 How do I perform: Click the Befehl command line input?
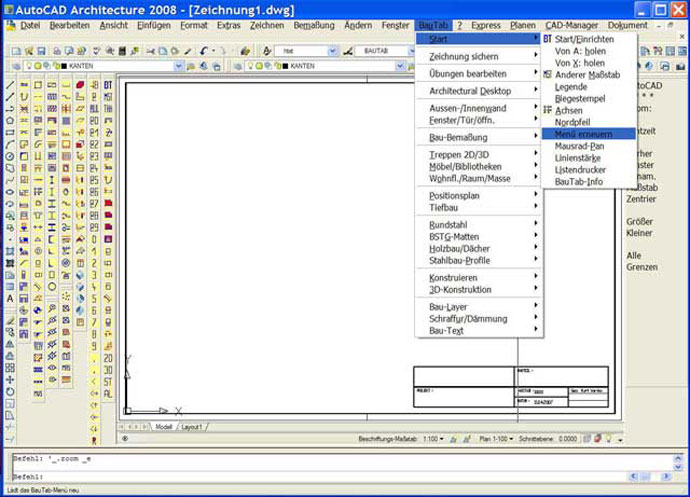319,477
